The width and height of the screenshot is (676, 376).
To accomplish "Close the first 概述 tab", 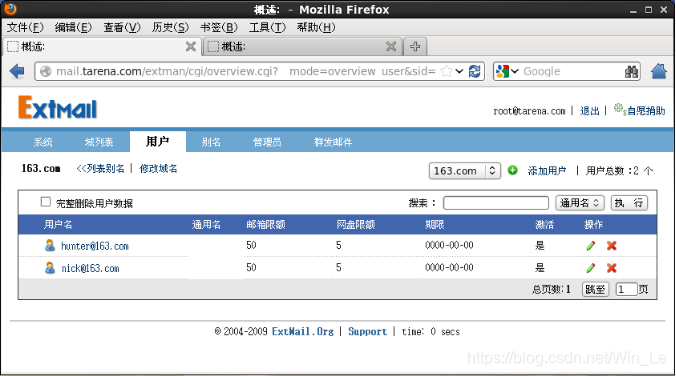I will (191, 46).
